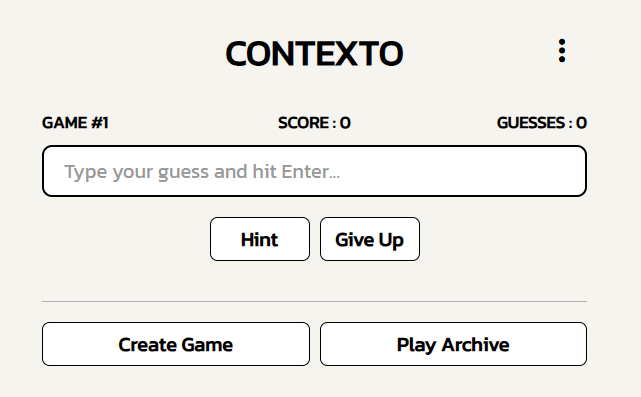Click the placeholder text "Type your guess and hit Enter"

202,172
